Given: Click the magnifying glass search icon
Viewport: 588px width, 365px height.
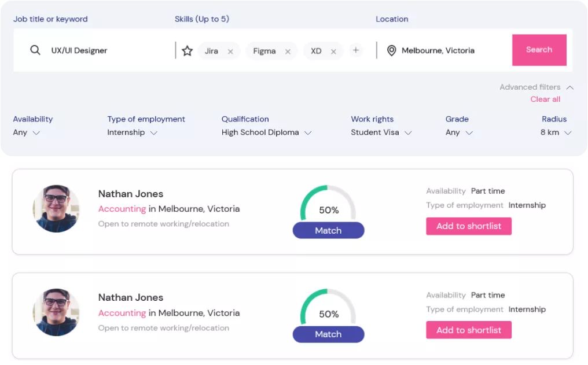Looking at the screenshot, I should [35, 50].
